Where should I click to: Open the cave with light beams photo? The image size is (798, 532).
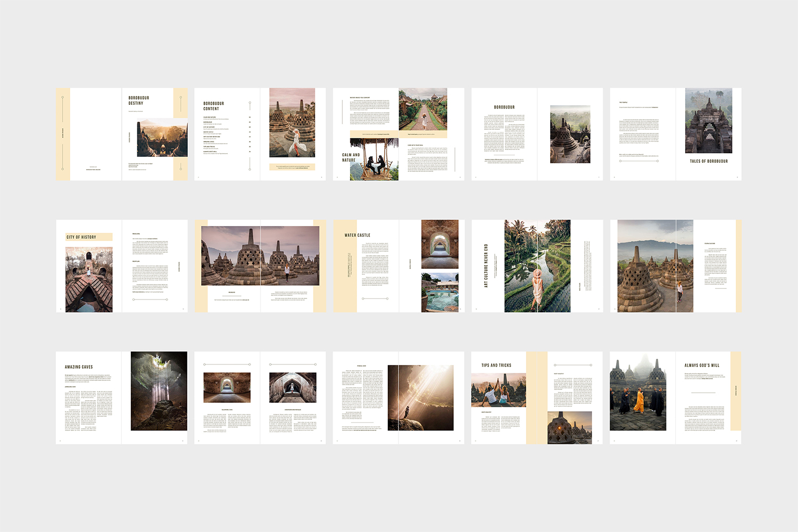tap(159, 391)
